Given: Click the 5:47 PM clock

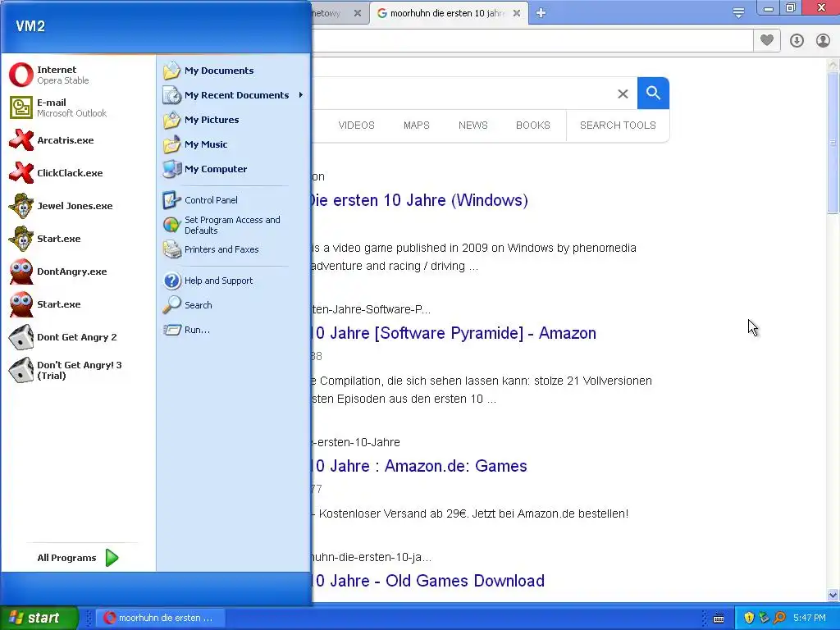Looking at the screenshot, I should [810, 618].
